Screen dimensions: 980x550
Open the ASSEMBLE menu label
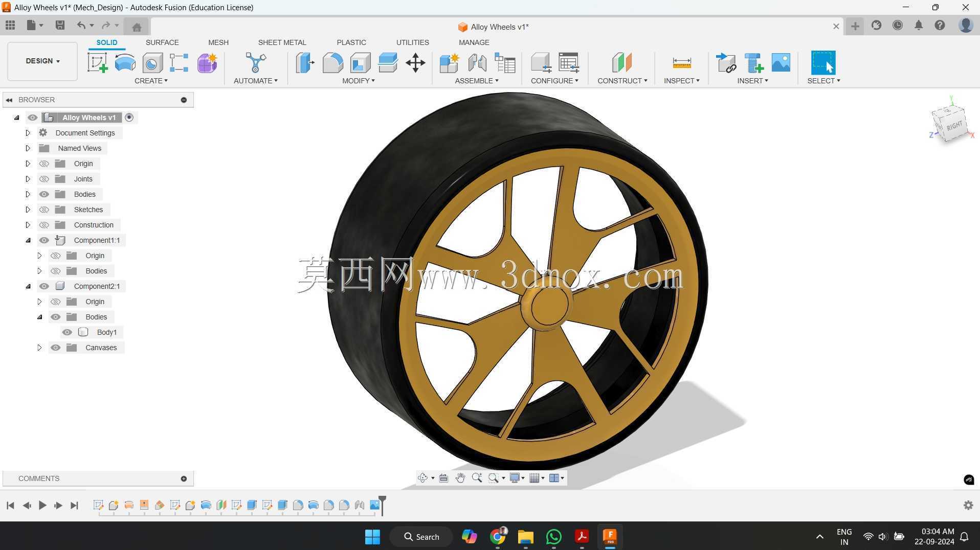click(x=476, y=81)
